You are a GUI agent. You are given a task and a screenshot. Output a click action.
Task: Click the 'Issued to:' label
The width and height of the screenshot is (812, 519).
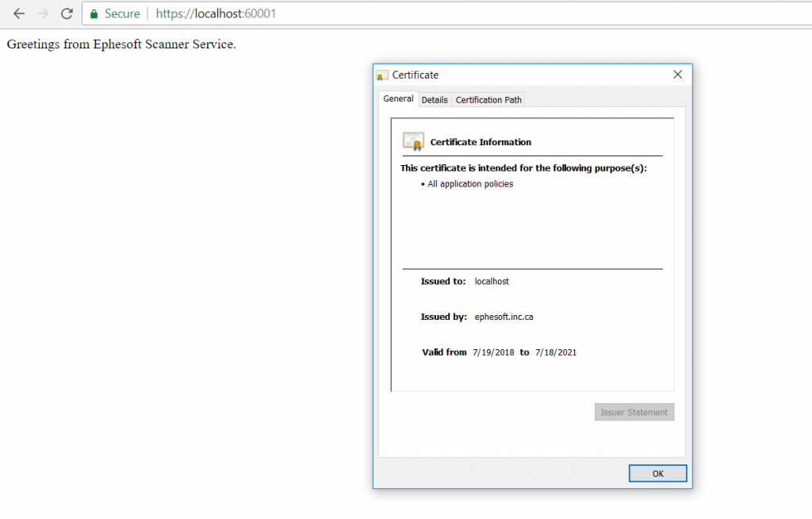point(443,282)
